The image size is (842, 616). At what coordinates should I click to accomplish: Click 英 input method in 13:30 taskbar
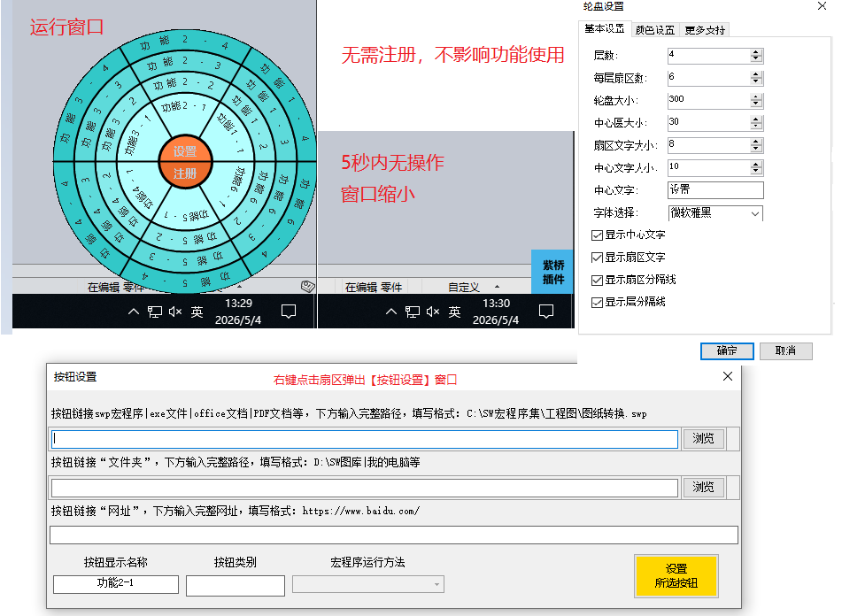[x=455, y=312]
